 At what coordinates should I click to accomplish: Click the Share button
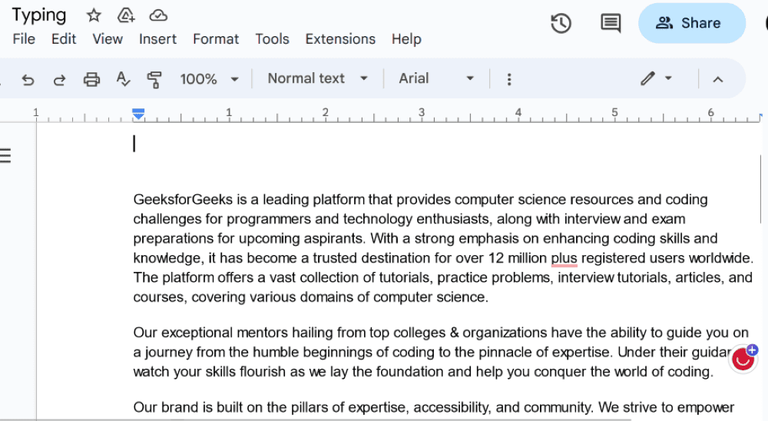click(x=691, y=23)
